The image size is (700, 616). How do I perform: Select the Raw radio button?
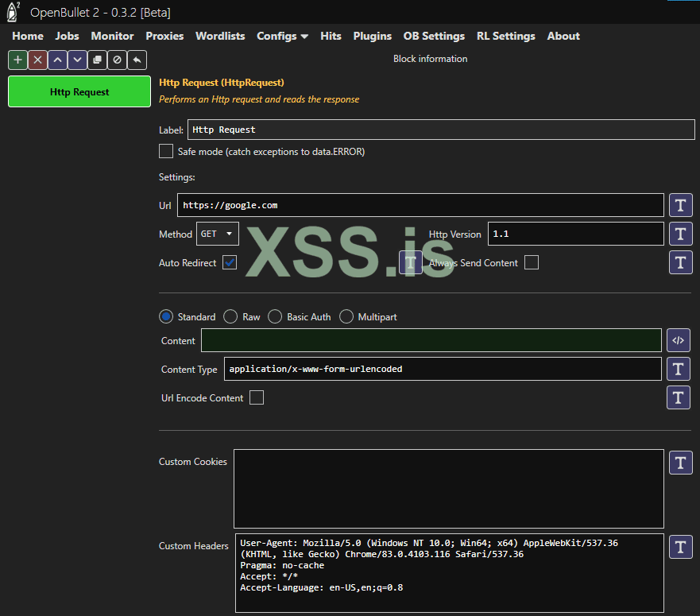point(230,316)
